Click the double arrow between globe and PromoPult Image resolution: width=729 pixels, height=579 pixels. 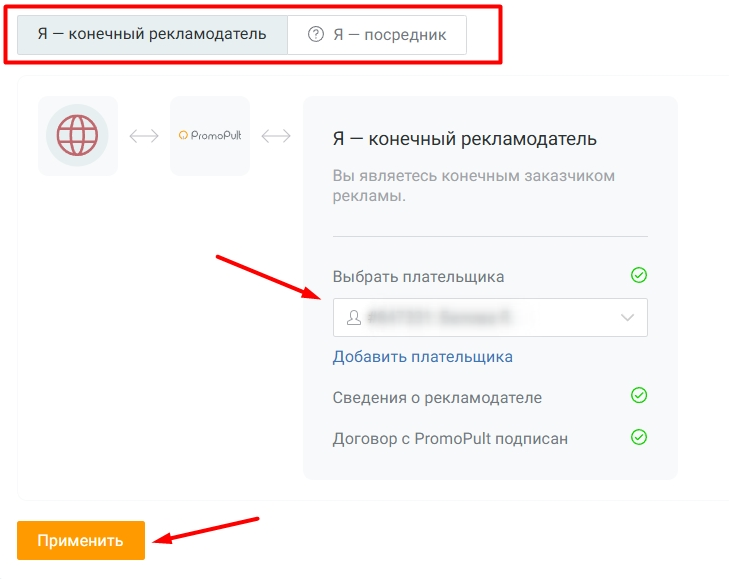144,136
